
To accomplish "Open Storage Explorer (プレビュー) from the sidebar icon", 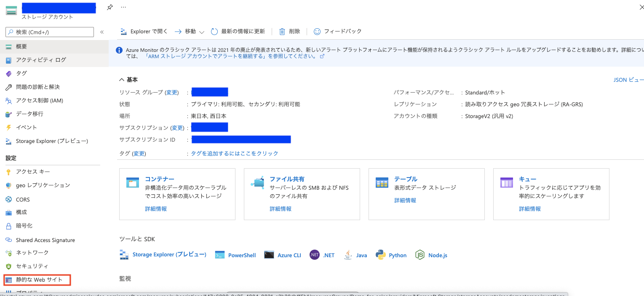I will click(x=8, y=141).
